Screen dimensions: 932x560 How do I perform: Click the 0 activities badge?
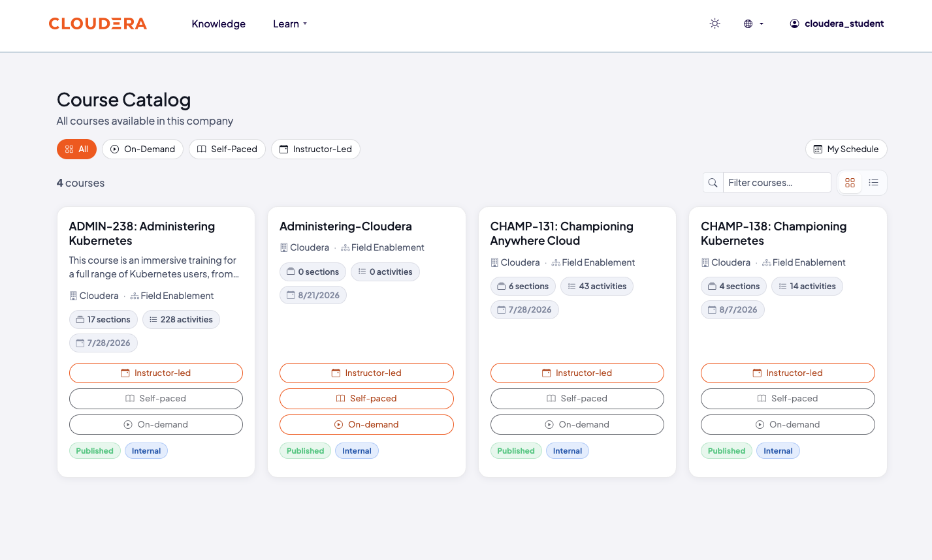pos(385,272)
